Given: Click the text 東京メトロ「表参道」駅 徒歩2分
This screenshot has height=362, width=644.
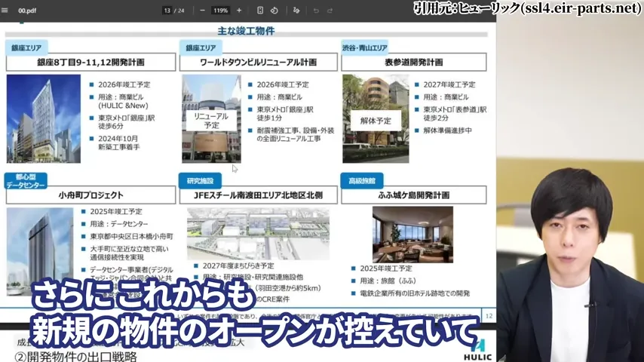Looking at the screenshot, I should tap(455, 113).
